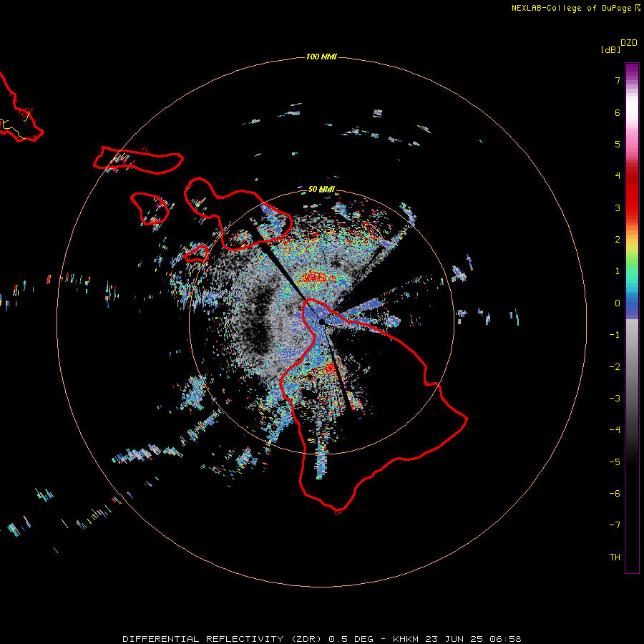Click the -6 tick label on scale
Image resolution: width=644 pixels, height=644 pixels.
(615, 494)
